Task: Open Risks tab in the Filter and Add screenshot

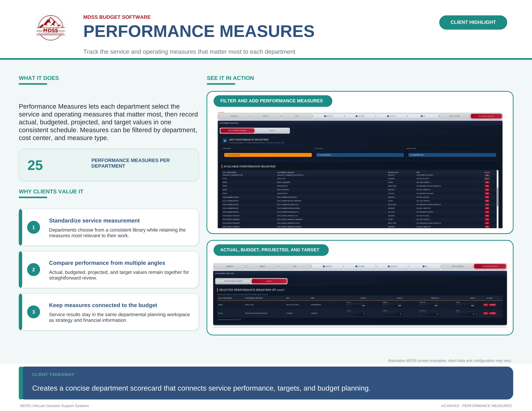Action: (297, 116)
